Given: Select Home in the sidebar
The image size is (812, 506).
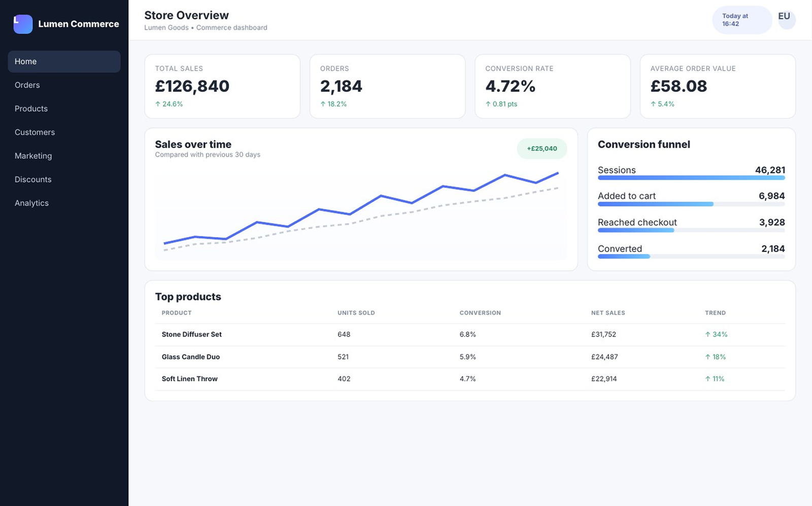Looking at the screenshot, I should click(64, 61).
